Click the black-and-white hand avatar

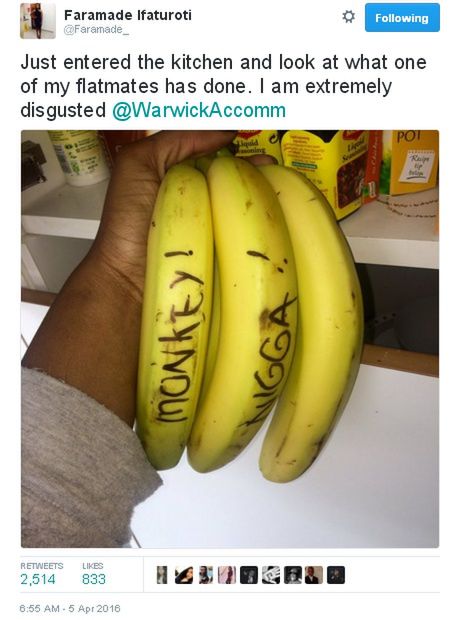(270, 575)
